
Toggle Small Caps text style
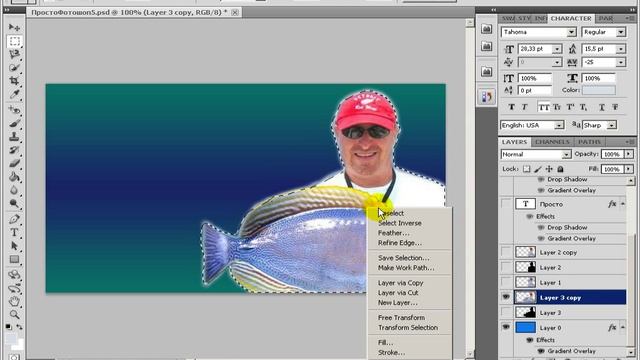(x=557, y=107)
